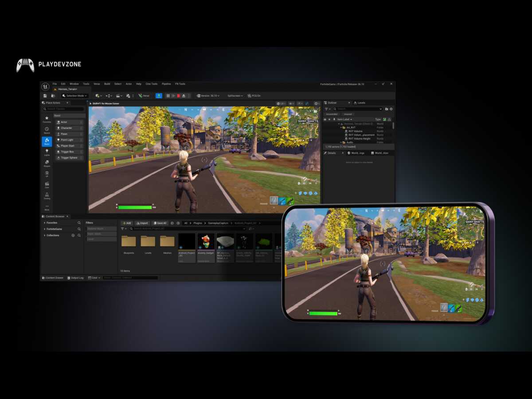Image resolution: width=532 pixels, height=399 pixels.
Task: Click the Import button
Action: coord(142,223)
